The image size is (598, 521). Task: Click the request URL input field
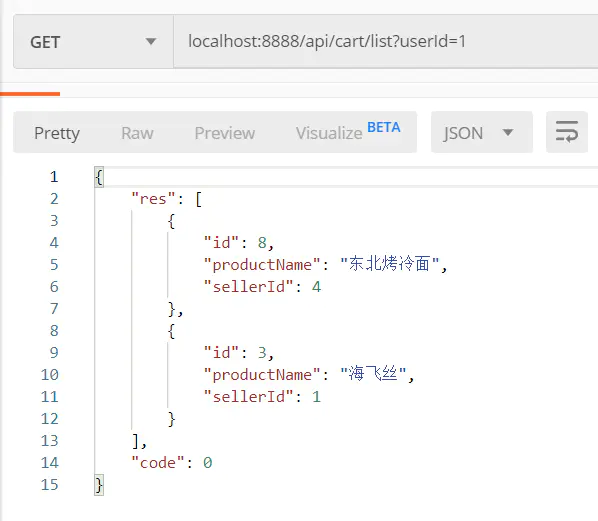pos(386,42)
